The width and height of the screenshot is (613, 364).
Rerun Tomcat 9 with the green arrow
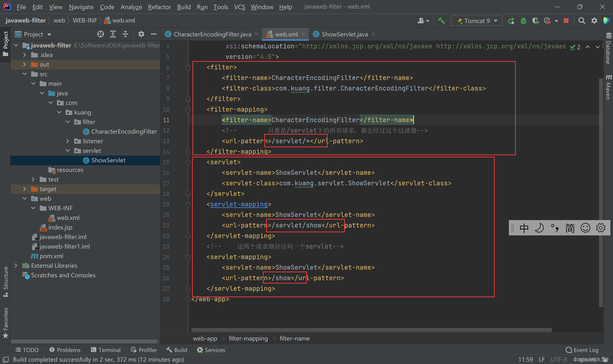tap(511, 21)
